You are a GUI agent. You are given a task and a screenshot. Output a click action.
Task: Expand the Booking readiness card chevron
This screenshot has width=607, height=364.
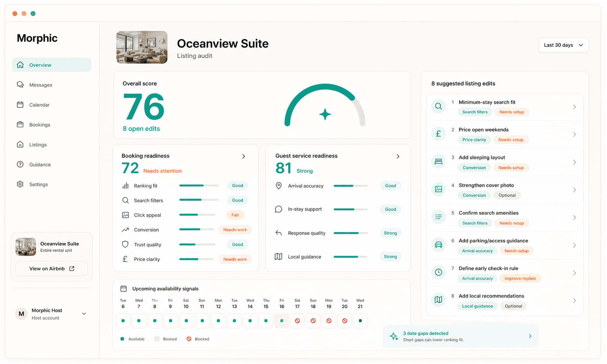point(244,156)
